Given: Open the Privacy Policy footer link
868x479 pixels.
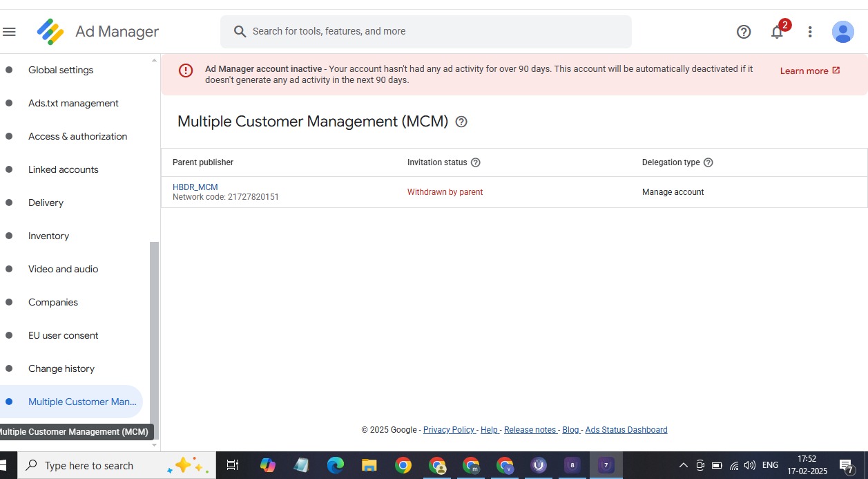Looking at the screenshot, I should coord(450,430).
